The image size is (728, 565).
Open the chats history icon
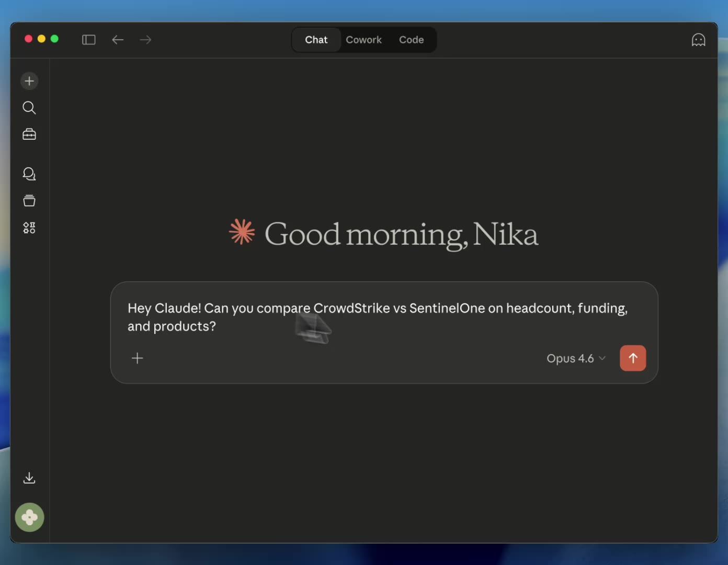tap(29, 174)
